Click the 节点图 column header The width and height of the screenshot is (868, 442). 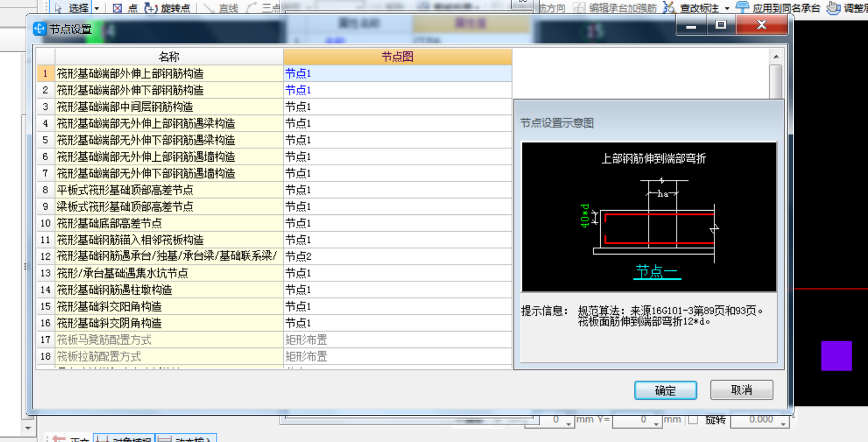click(398, 57)
